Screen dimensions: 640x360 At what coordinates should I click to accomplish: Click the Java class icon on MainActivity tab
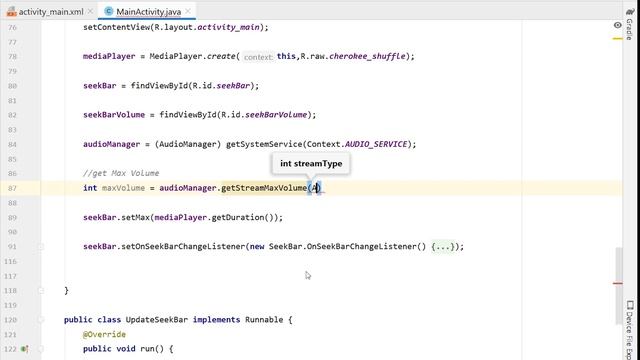pos(108,11)
